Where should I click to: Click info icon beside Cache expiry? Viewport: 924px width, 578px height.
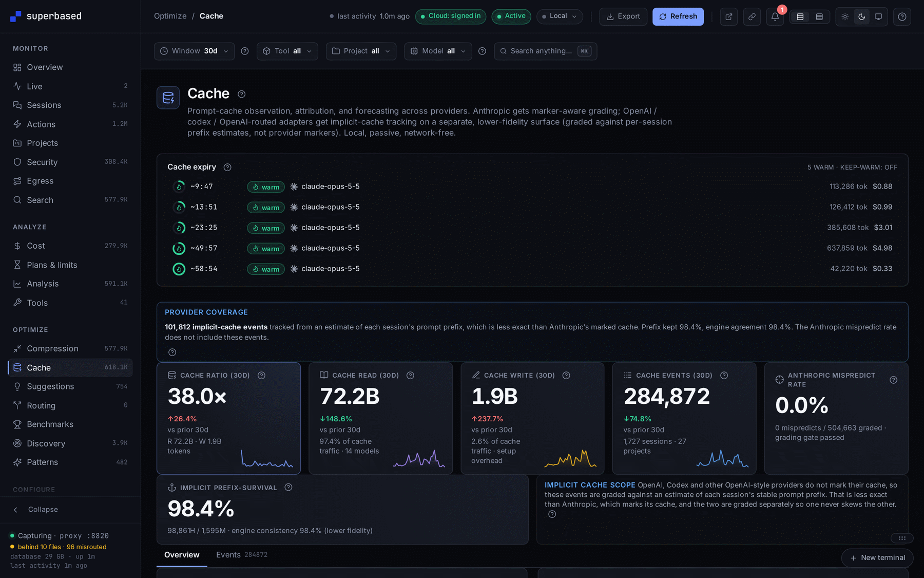click(227, 167)
